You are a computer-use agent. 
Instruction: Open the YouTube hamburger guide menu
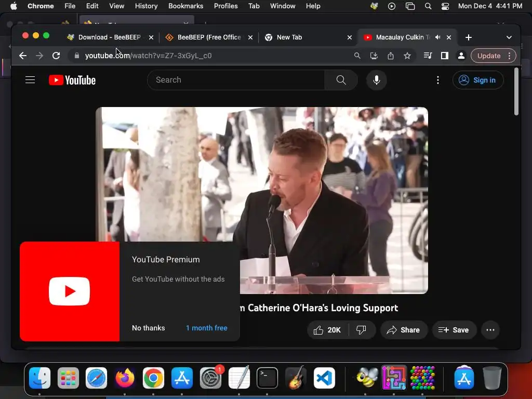click(30, 80)
